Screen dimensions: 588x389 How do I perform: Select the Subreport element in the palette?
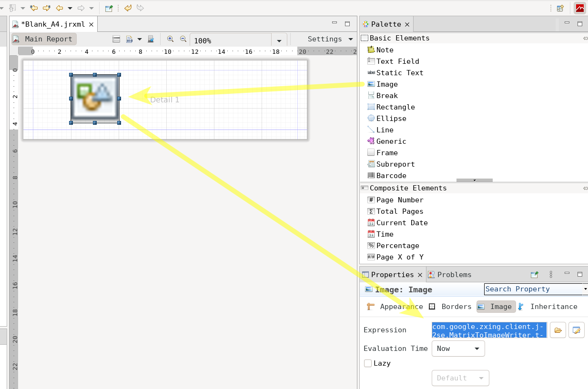[395, 164]
